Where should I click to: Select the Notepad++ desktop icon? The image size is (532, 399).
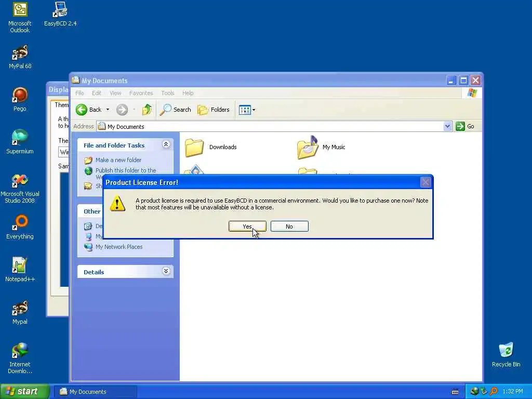pyautogui.click(x=20, y=270)
